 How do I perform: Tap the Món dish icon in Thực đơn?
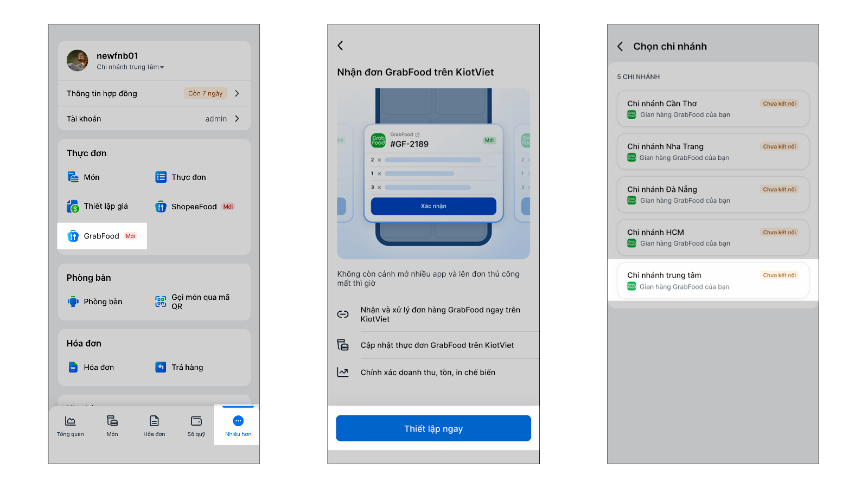pyautogui.click(x=73, y=177)
